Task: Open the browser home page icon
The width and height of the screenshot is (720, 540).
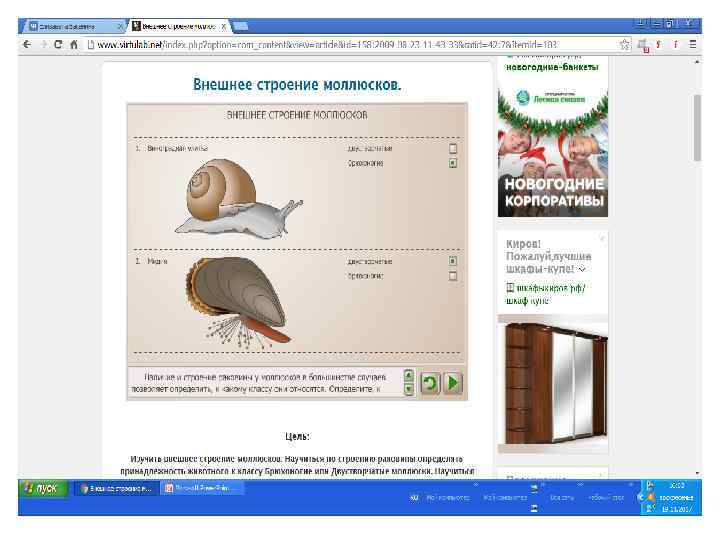Action: [x=73, y=45]
